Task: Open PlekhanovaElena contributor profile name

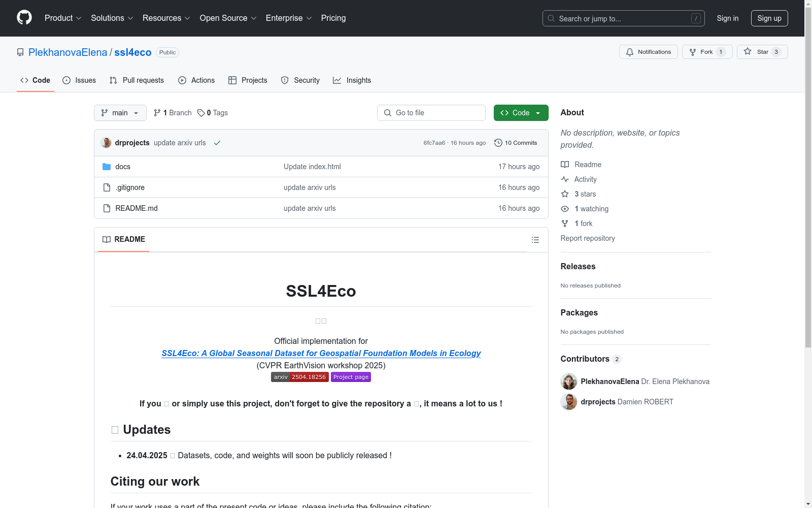Action: point(610,382)
